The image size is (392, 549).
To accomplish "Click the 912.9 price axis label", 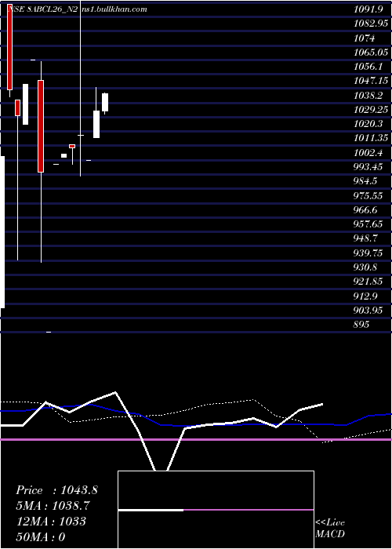I will 365,296.
